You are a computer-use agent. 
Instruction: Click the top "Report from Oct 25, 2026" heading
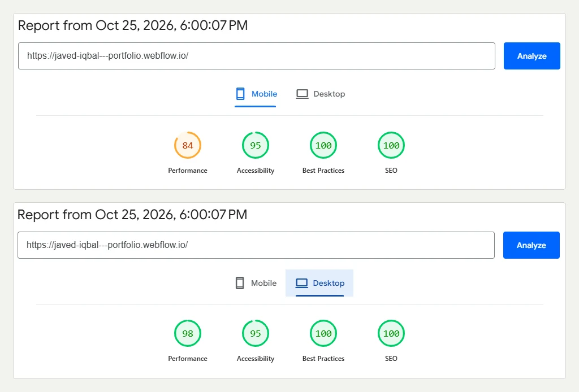coord(133,25)
